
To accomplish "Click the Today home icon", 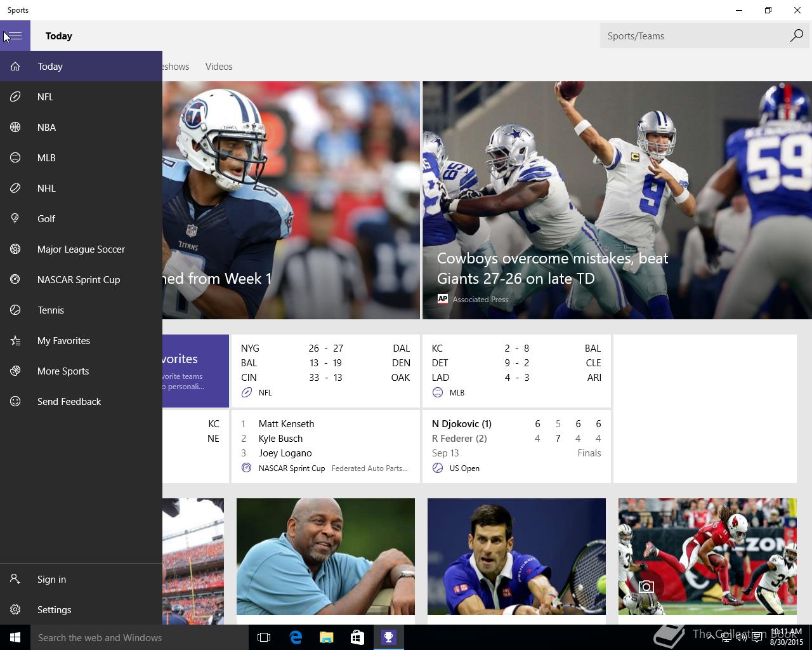I will click(15, 66).
